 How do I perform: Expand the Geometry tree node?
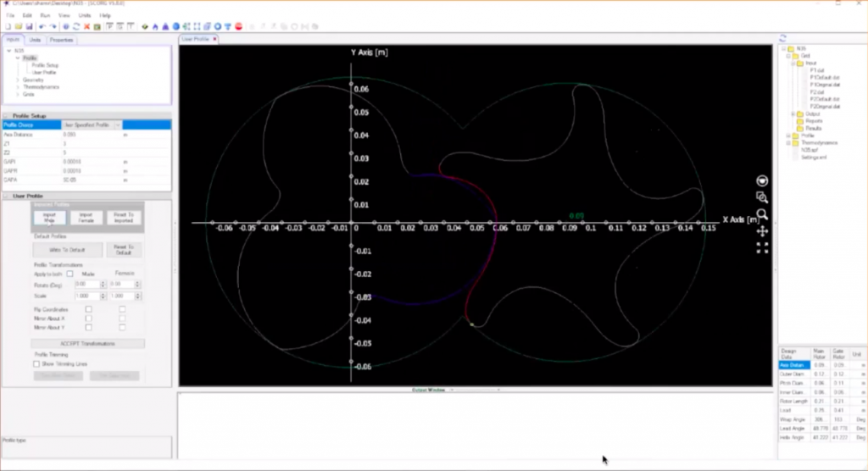click(18, 80)
